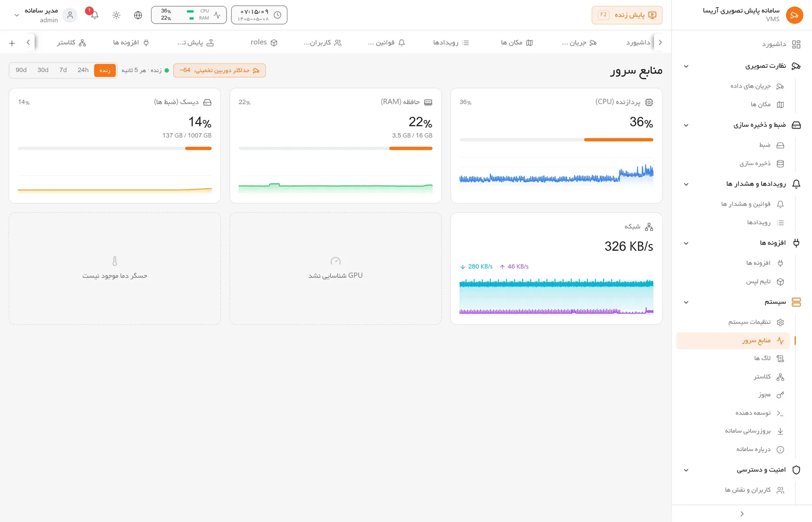Open language globe icon
812x522 pixels.
point(138,15)
